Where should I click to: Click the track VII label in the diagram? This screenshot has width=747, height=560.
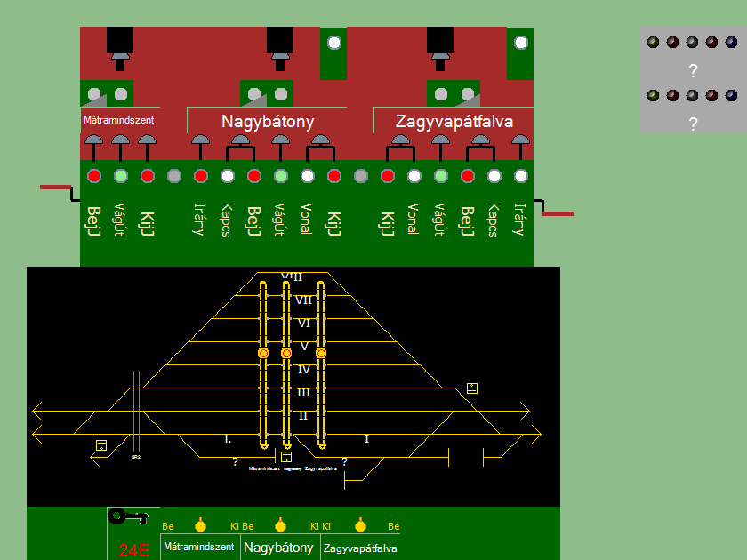point(304,300)
